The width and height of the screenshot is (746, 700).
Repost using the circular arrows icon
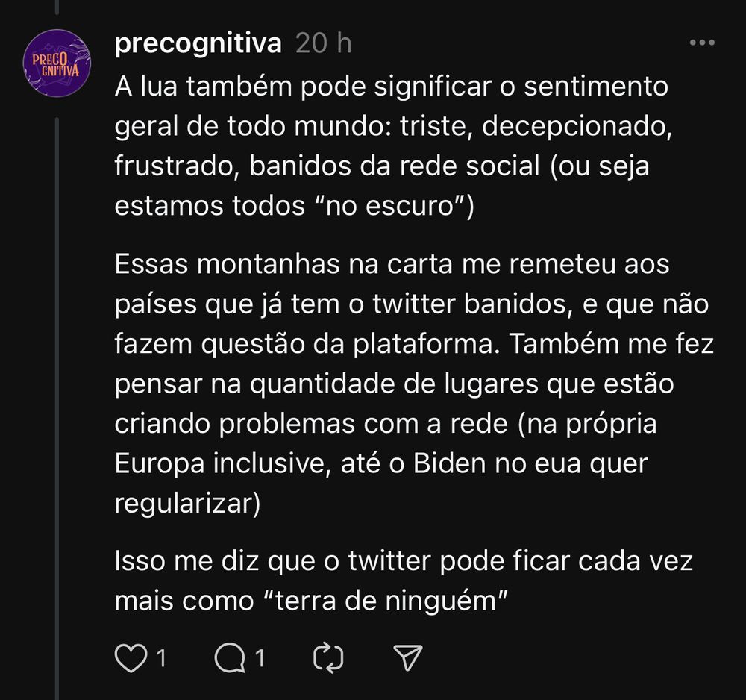point(328,658)
